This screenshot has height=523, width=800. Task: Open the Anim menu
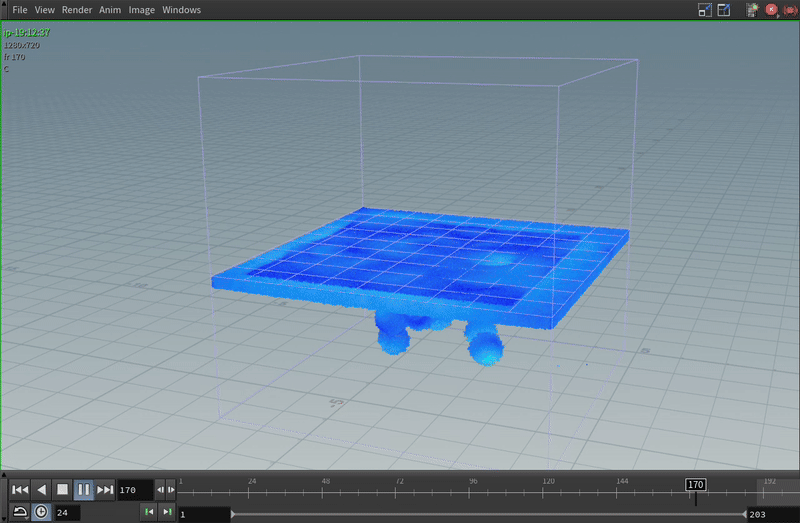(x=110, y=10)
